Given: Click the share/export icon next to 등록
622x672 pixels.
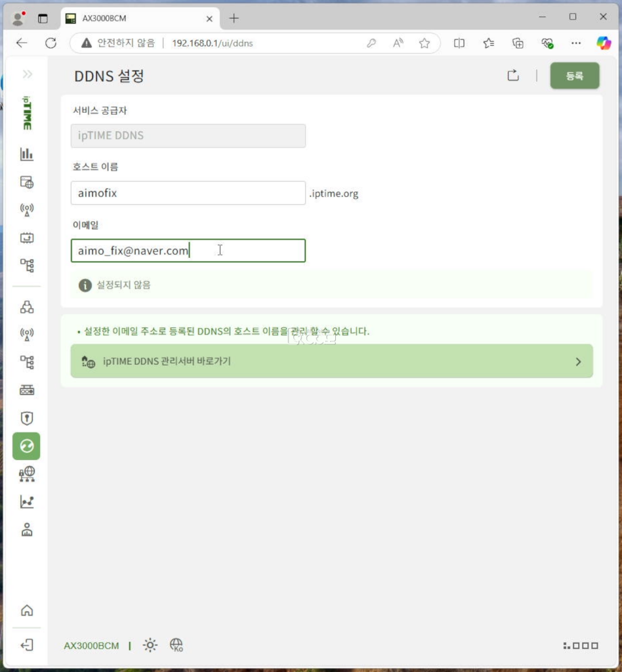Looking at the screenshot, I should [x=513, y=75].
